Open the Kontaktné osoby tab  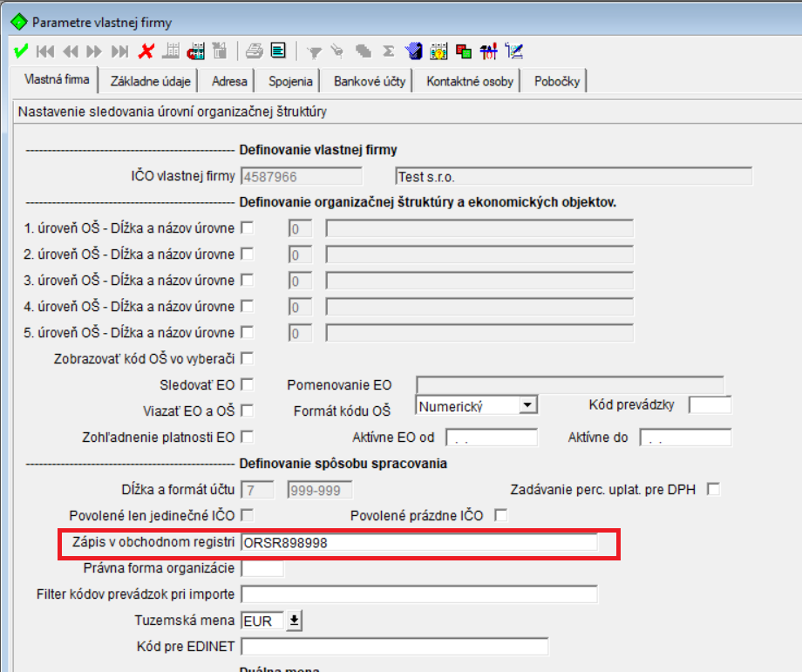tap(470, 81)
